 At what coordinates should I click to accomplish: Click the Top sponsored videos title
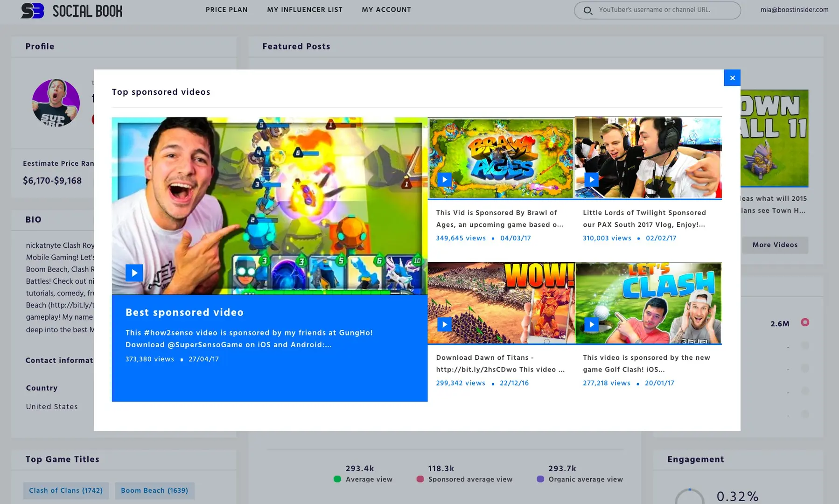[161, 92]
